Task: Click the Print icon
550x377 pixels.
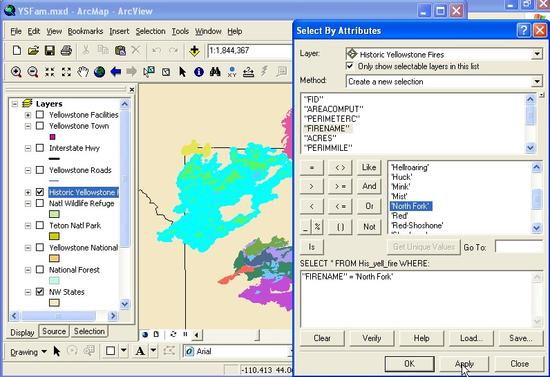Action: (66, 51)
